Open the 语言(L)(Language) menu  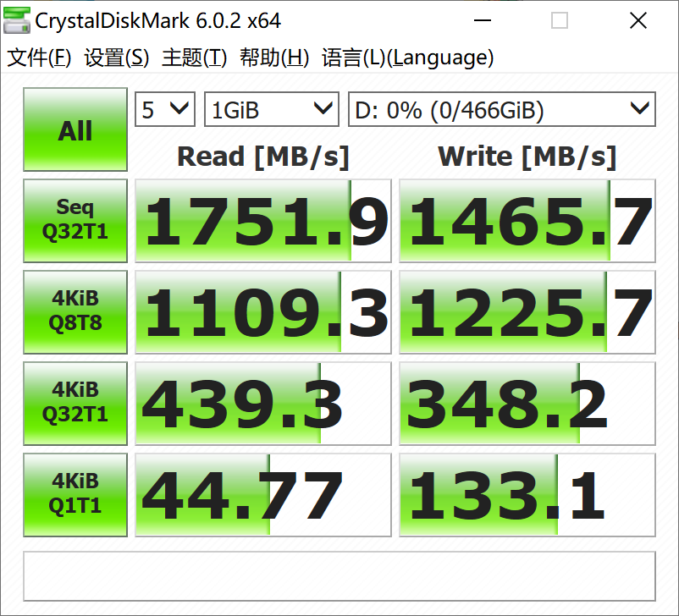[407, 58]
